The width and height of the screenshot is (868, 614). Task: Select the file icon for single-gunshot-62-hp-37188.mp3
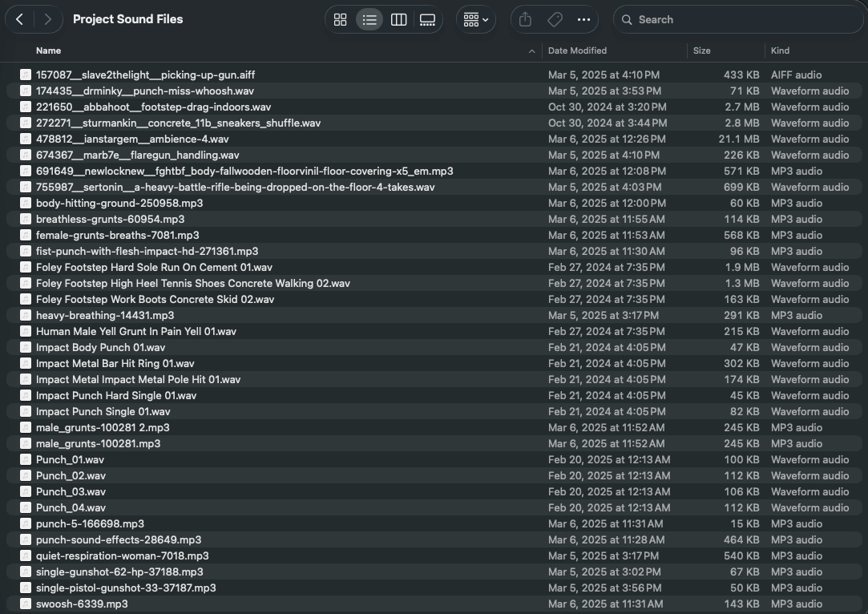click(26, 572)
